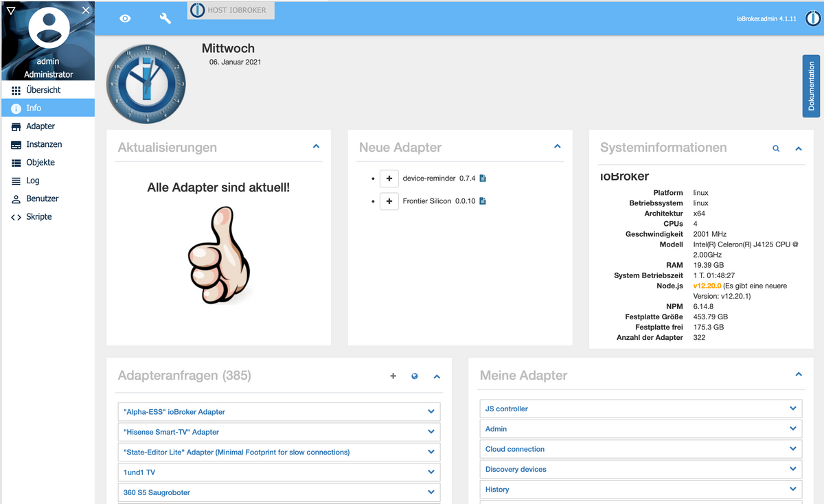Click the Node.js version v12.20.0
This screenshot has height=504, width=824.
coord(707,286)
